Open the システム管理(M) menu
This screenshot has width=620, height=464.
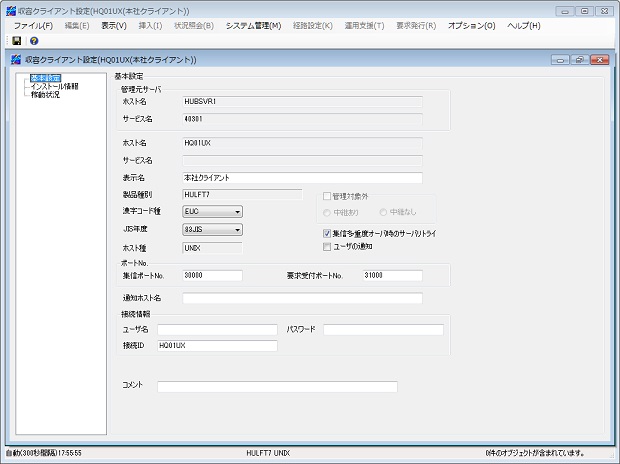[253, 25]
